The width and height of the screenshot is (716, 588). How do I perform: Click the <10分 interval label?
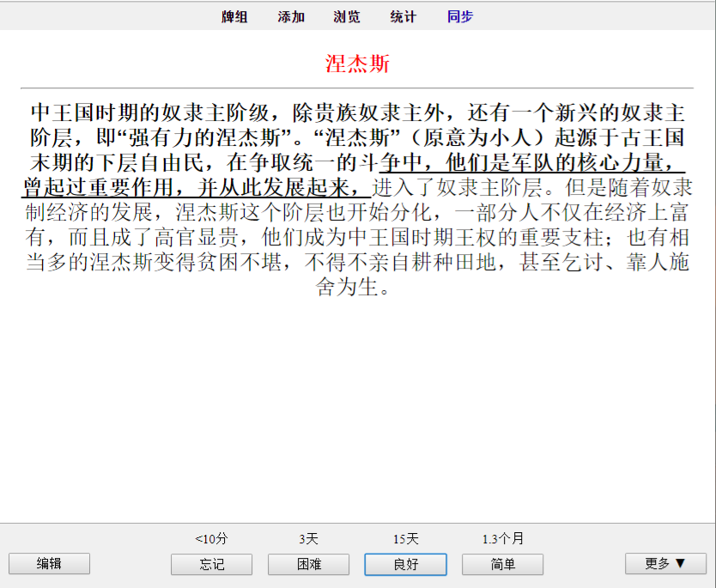pyautogui.click(x=211, y=539)
